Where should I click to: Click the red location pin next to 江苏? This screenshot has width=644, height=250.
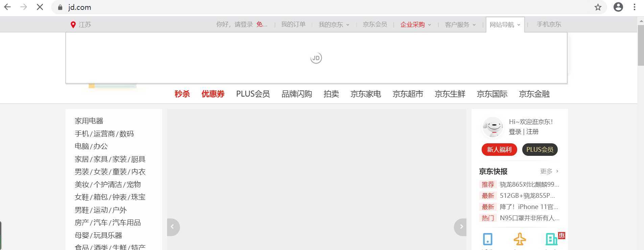pos(73,24)
